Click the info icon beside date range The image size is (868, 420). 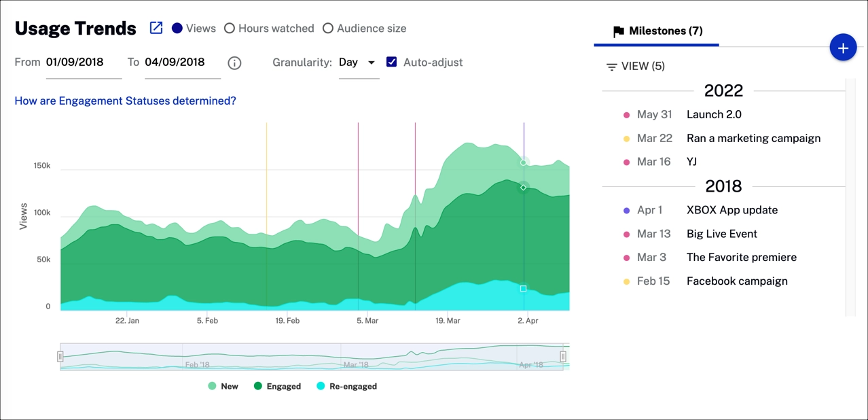[234, 63]
